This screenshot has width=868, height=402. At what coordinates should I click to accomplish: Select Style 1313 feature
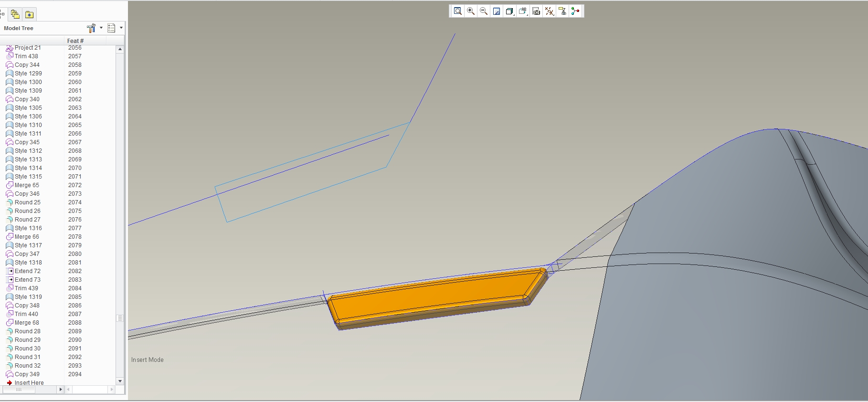[28, 159]
